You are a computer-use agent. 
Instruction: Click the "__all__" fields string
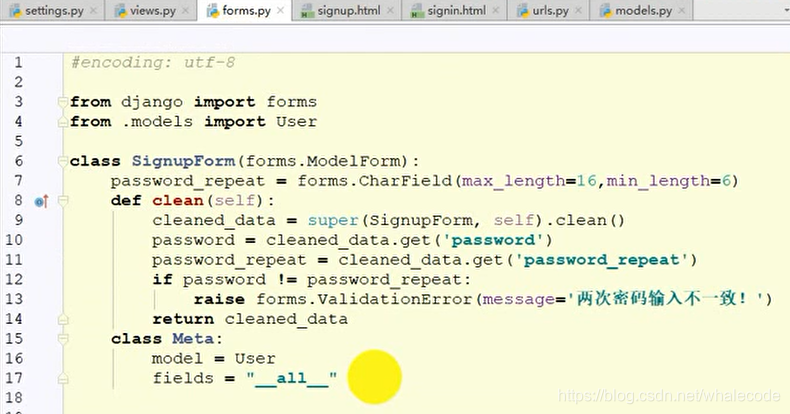click(292, 378)
